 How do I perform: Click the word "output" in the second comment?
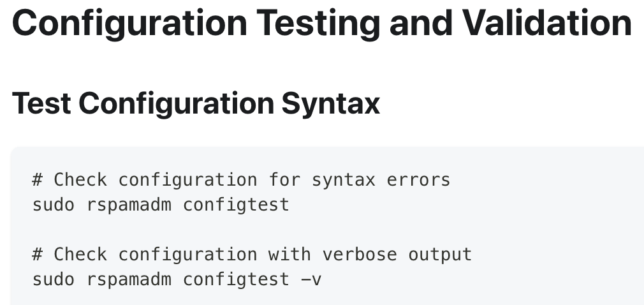point(440,254)
